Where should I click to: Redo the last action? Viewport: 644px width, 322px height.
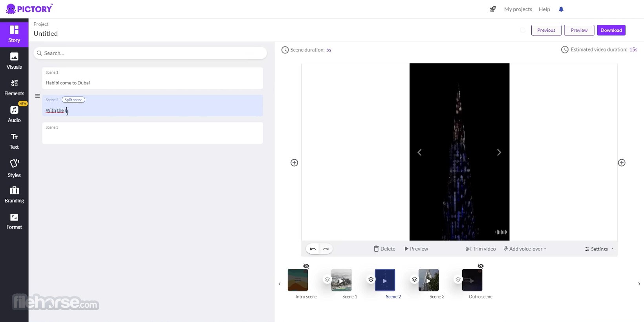(x=326, y=249)
